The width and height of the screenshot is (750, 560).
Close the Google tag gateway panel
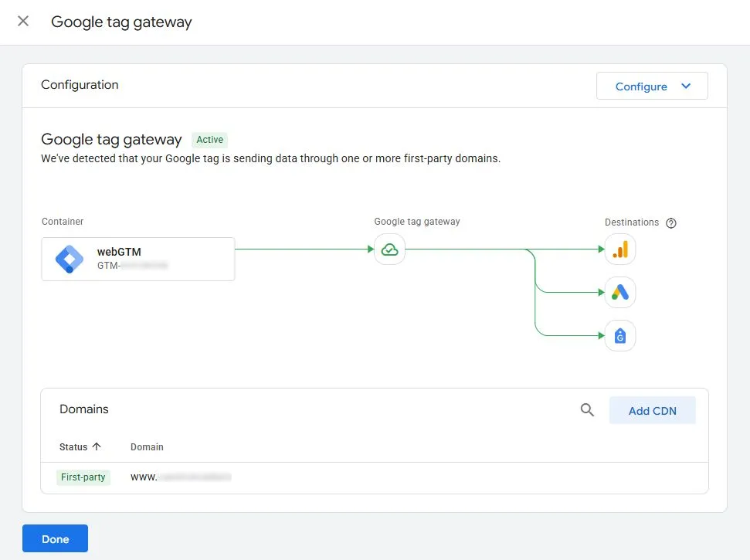[23, 21]
